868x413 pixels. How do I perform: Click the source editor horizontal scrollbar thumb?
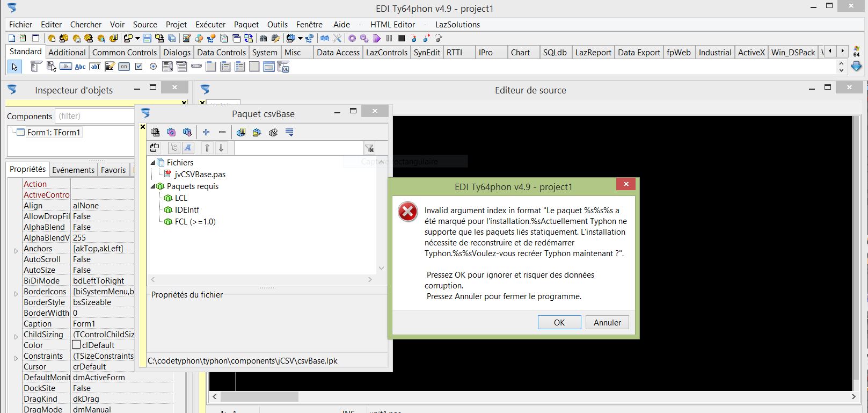[259, 397]
